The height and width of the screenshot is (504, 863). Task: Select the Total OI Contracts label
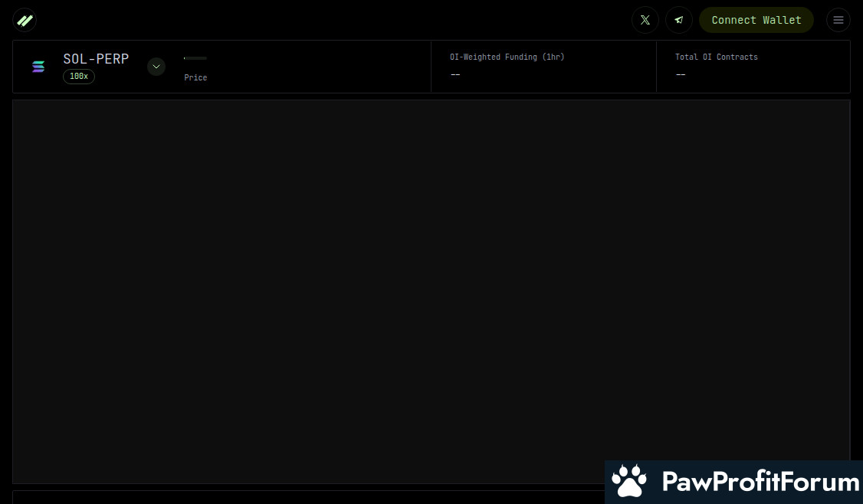point(716,57)
